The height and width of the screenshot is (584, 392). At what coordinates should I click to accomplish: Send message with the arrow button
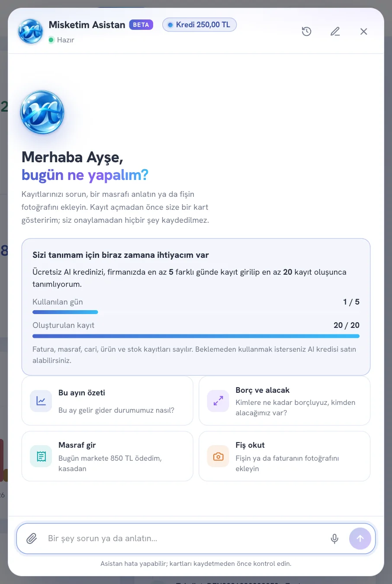pos(360,539)
